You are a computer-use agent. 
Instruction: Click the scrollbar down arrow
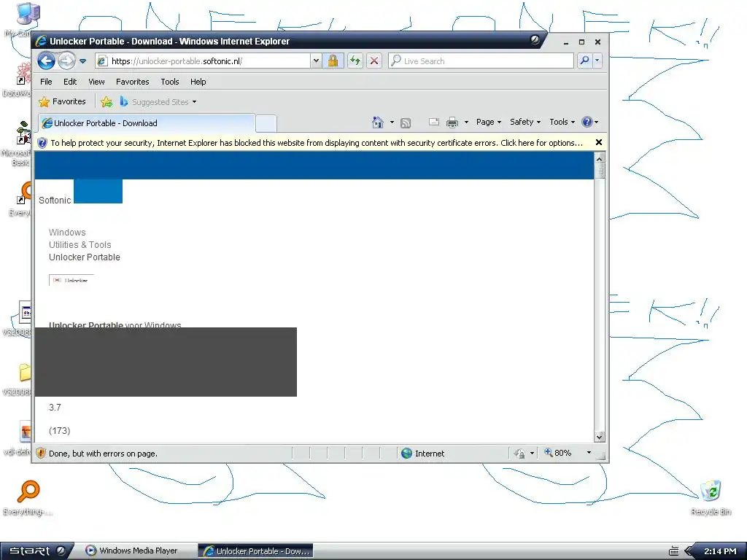click(600, 437)
